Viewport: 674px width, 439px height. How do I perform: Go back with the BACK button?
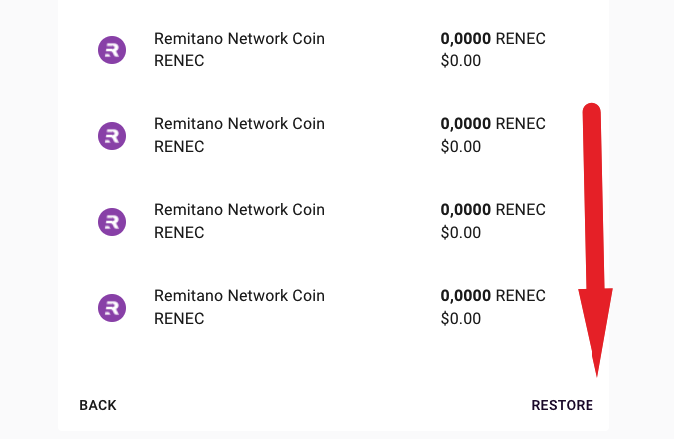click(x=98, y=405)
